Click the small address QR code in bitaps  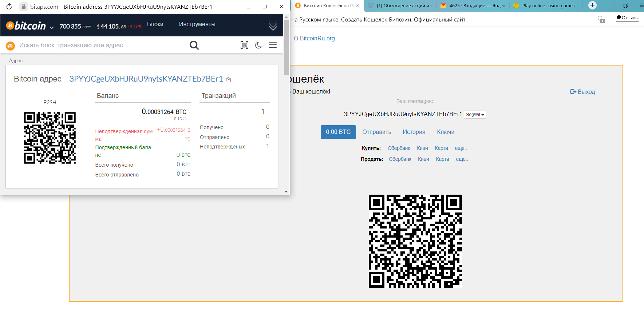[x=50, y=138]
